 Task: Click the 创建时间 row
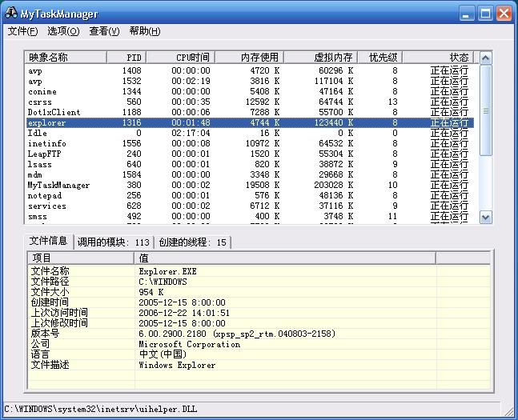tap(259, 302)
